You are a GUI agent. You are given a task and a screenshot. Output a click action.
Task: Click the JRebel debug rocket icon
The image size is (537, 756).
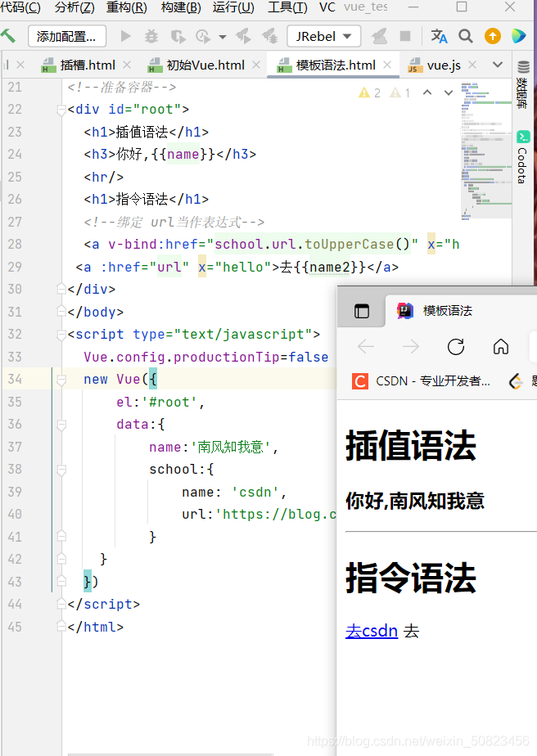(269, 36)
